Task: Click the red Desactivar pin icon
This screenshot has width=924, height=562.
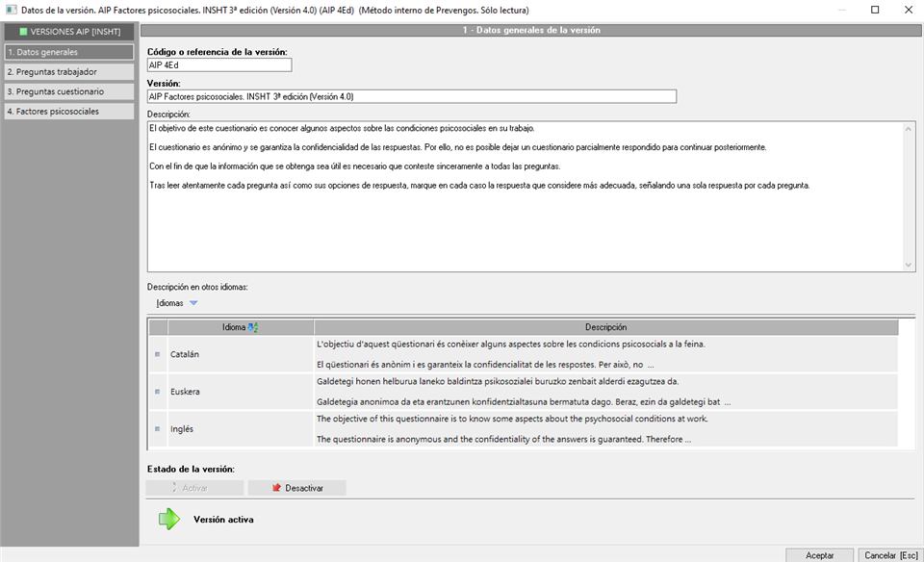Action: [276, 488]
